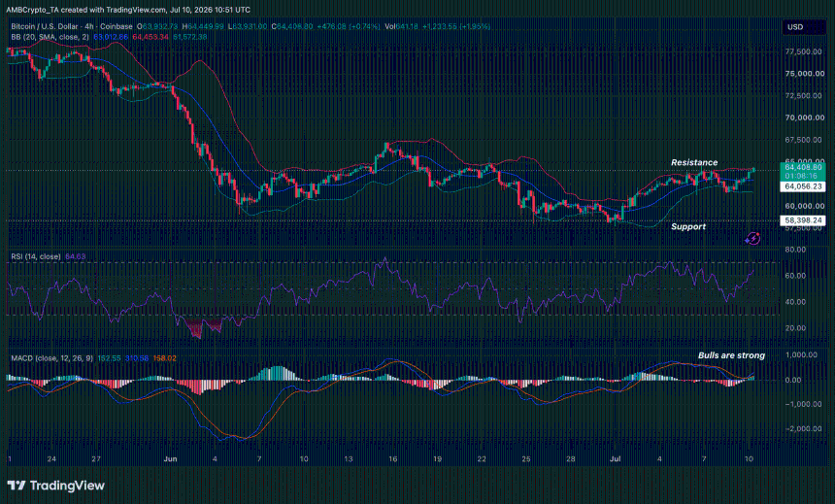The image size is (835, 504).
Task: Click the RSI 40.00 scale label
Action: coord(795,302)
